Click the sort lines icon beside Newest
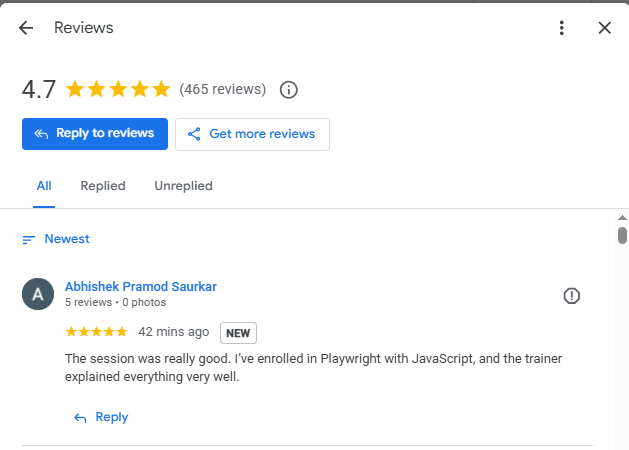Viewport: 629px width, 450px height. click(x=28, y=240)
